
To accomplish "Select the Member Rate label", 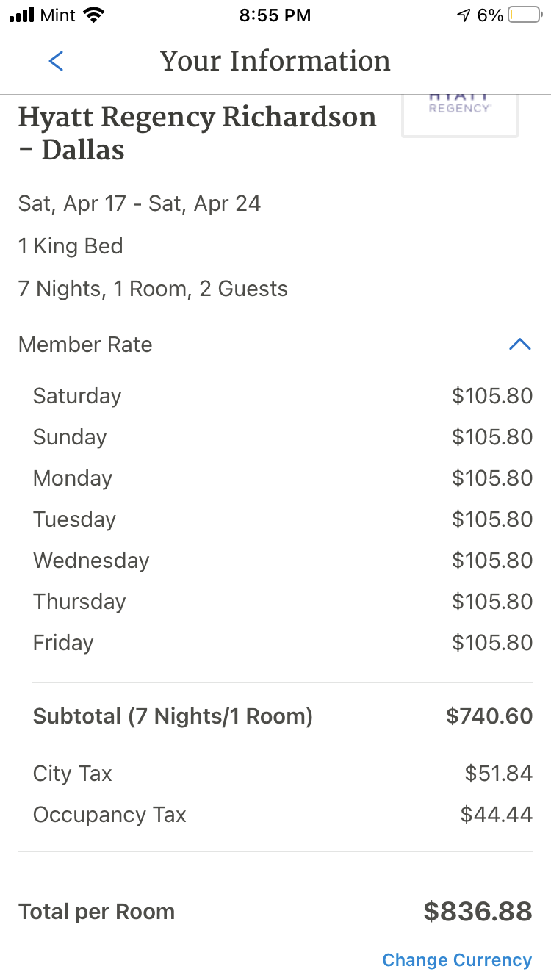I will click(x=85, y=344).
